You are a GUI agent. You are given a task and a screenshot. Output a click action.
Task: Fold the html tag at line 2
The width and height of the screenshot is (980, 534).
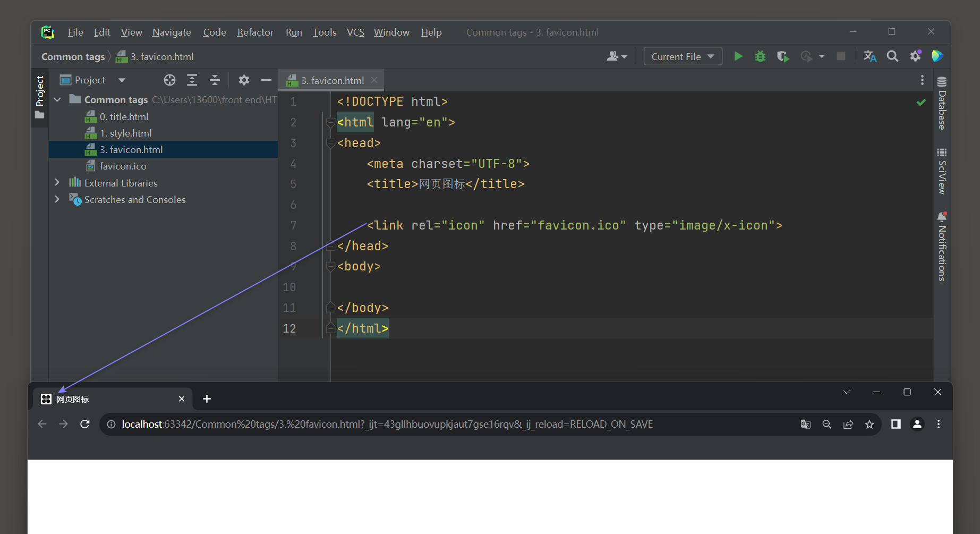[x=330, y=123]
